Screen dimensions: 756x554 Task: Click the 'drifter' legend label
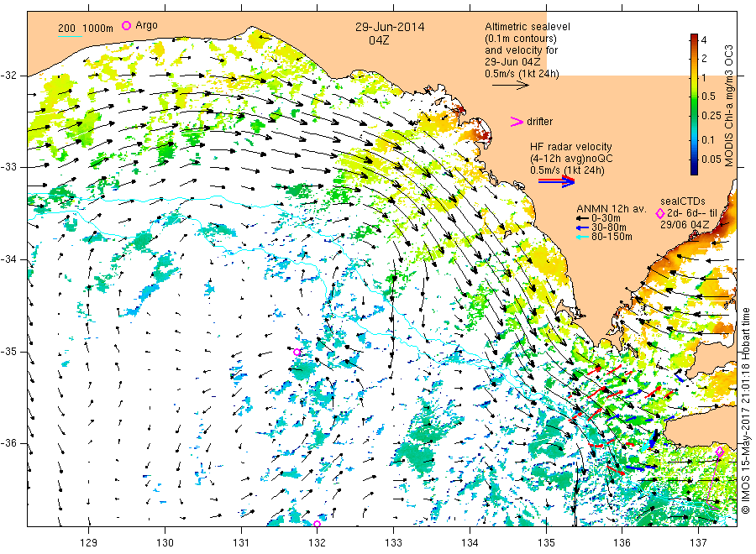(x=539, y=122)
